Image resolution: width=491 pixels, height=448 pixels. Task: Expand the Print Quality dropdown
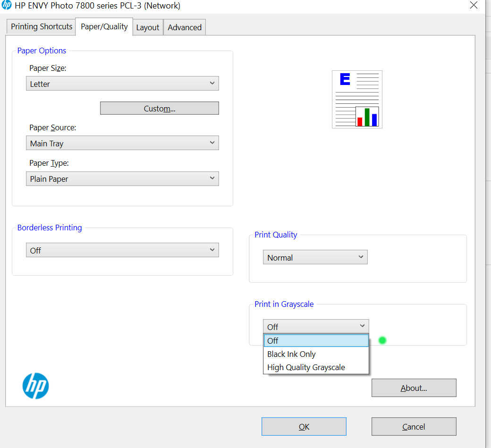pos(315,257)
